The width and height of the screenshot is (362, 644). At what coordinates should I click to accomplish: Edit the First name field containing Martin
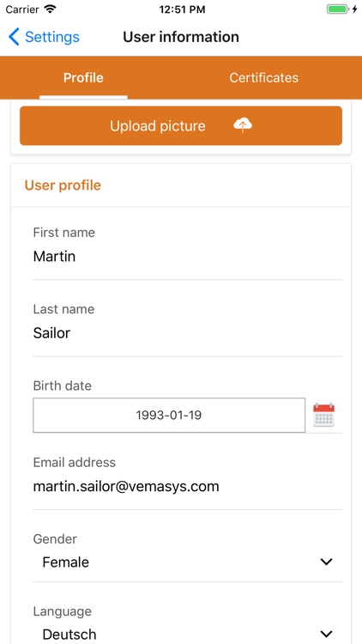coord(187,257)
